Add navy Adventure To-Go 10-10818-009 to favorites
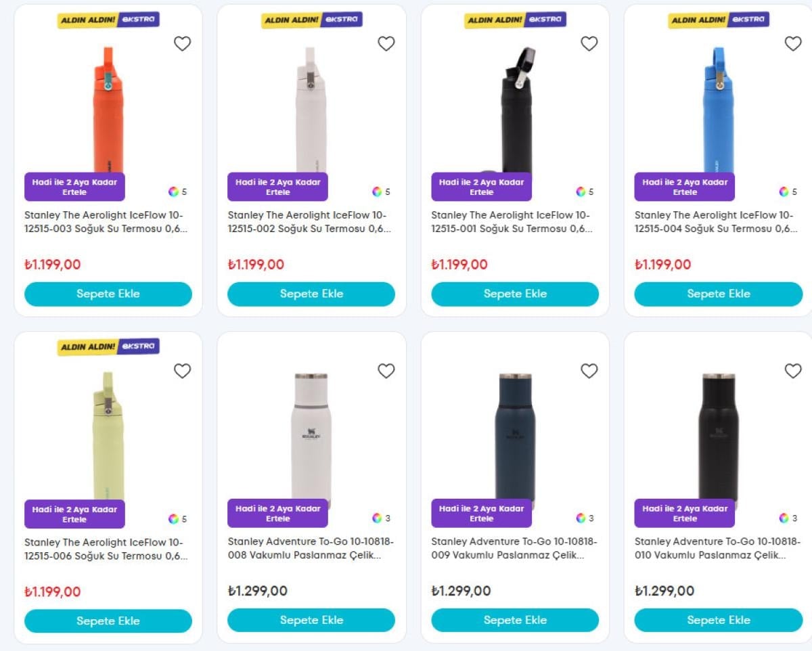The image size is (812, 651). tap(589, 371)
